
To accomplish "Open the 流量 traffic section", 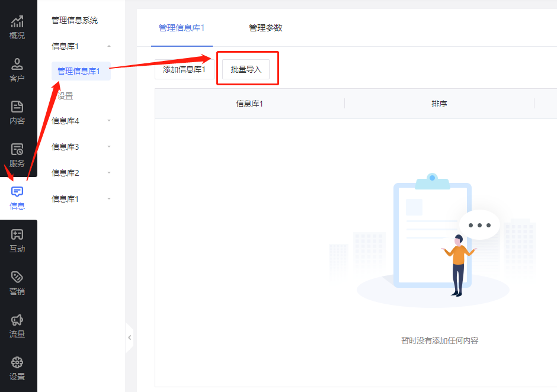I will pos(17,326).
